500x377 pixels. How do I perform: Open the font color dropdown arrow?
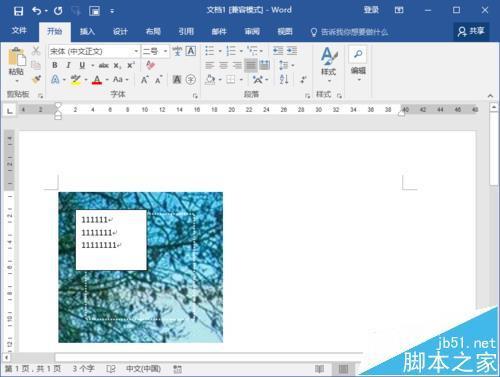click(107, 80)
